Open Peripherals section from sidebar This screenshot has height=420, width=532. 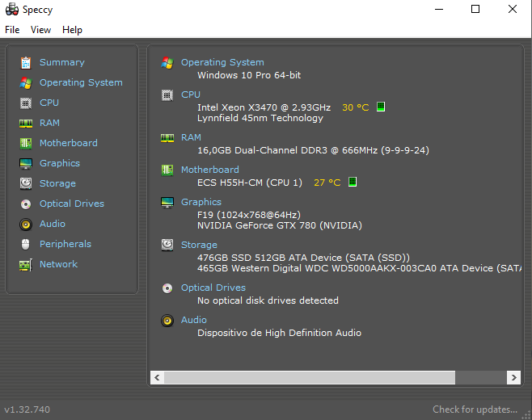(x=65, y=244)
